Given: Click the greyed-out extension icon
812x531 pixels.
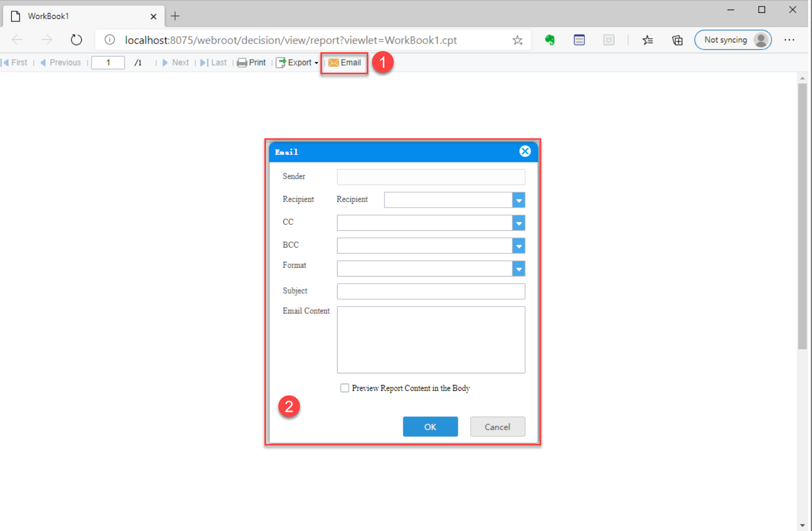Looking at the screenshot, I should point(609,40).
